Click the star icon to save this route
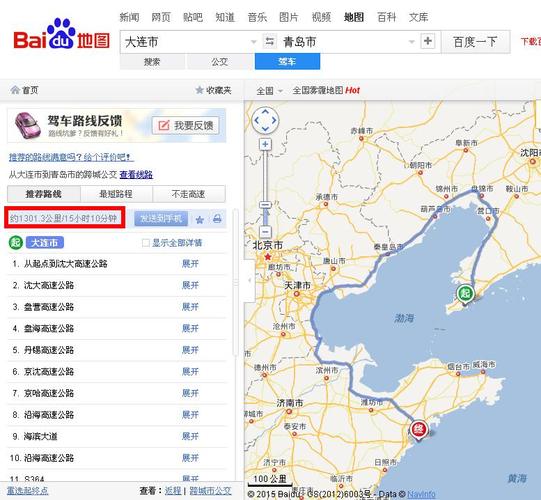This screenshot has width=541, height=500. point(199,219)
